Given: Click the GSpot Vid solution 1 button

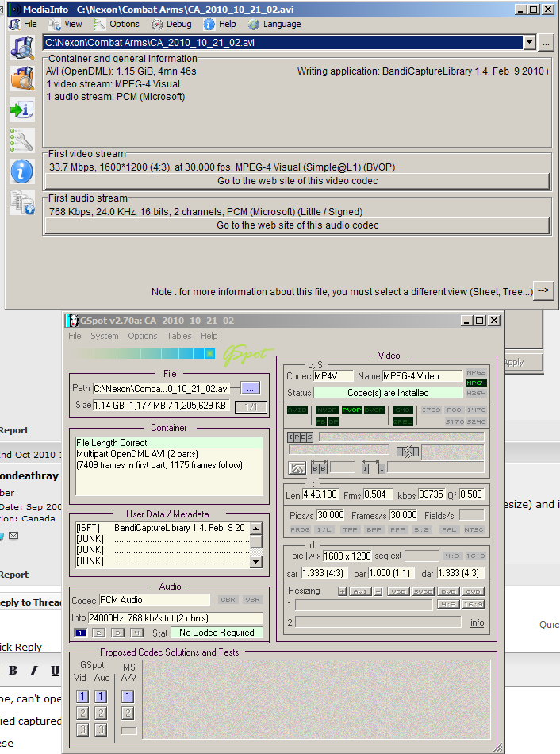Looking at the screenshot, I should (x=82, y=696).
